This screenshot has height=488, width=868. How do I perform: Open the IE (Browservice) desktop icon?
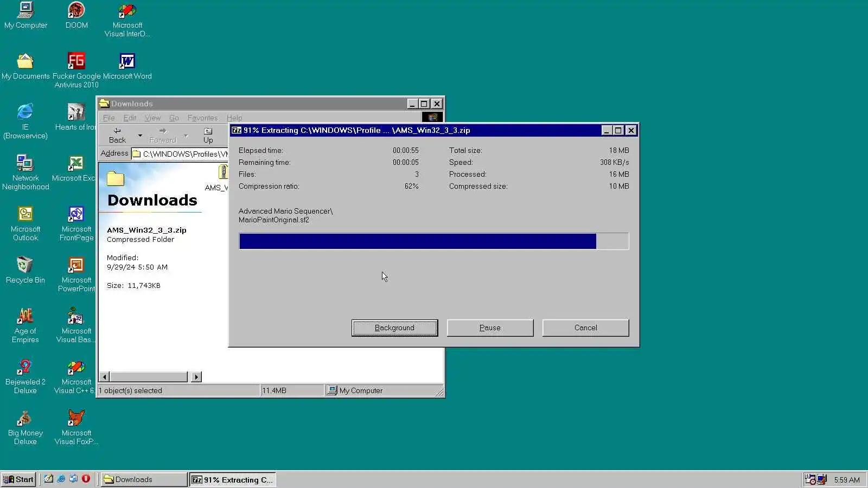[25, 121]
